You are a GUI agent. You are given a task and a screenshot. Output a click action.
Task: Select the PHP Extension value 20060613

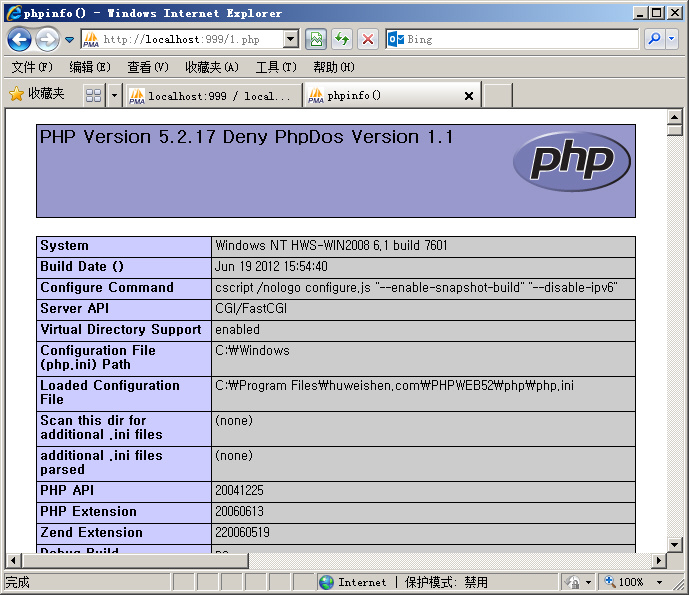click(239, 512)
